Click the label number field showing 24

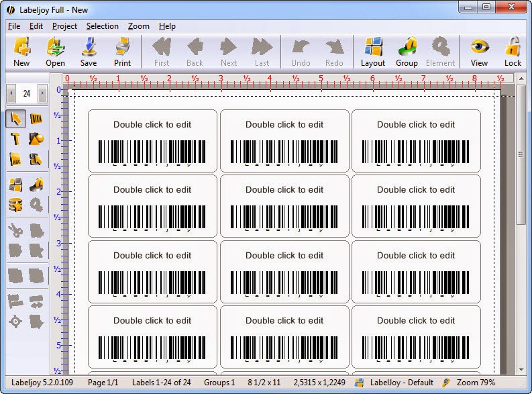[27, 93]
